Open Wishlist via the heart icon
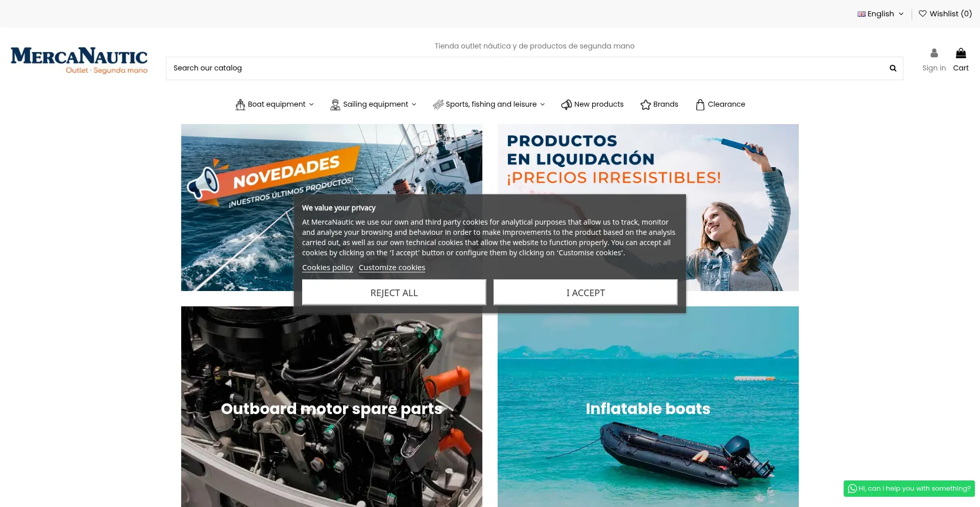The height and width of the screenshot is (507, 980). (922, 14)
